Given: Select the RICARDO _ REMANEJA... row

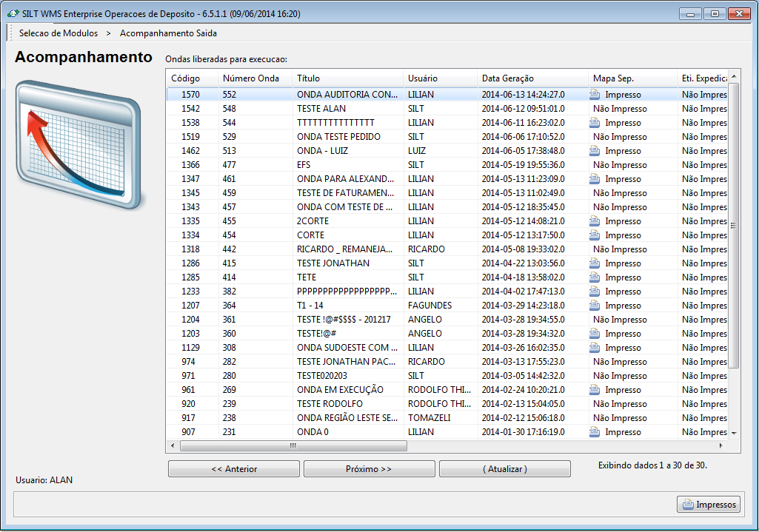Looking at the screenshot, I should pos(447,249).
